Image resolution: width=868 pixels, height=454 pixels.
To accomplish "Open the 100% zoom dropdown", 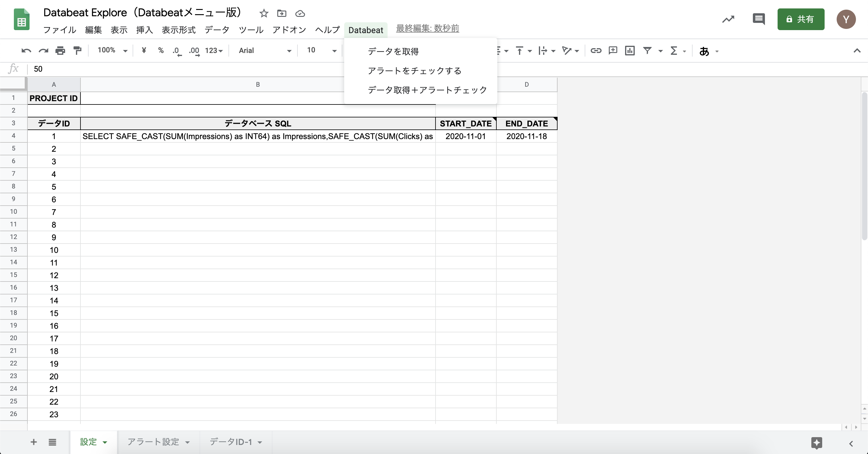I will click(112, 51).
